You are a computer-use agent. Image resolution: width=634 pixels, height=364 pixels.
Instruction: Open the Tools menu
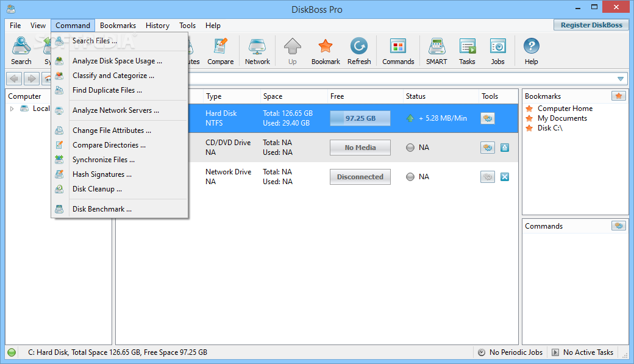pyautogui.click(x=188, y=26)
